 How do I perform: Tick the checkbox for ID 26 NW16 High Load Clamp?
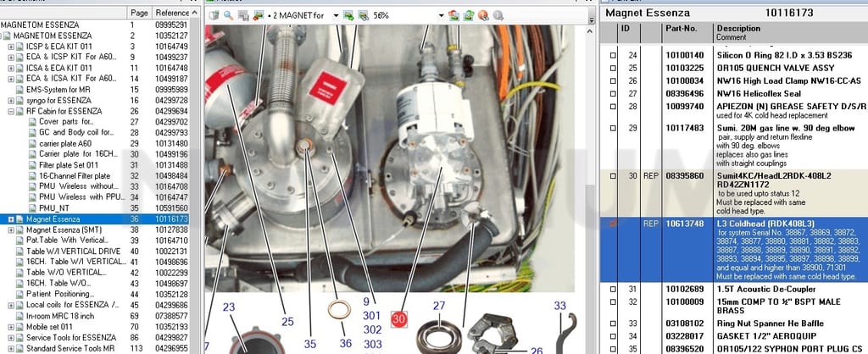(613, 80)
